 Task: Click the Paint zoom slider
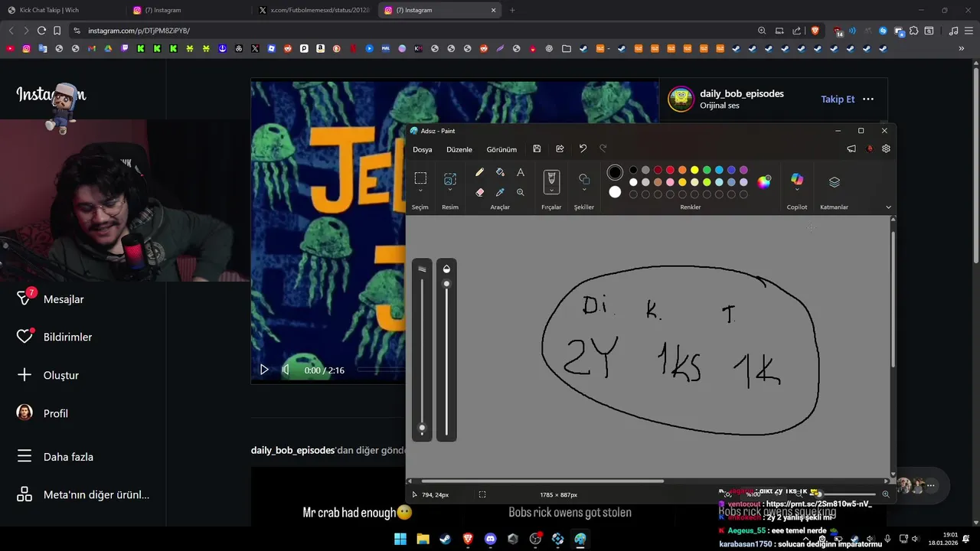click(x=846, y=494)
